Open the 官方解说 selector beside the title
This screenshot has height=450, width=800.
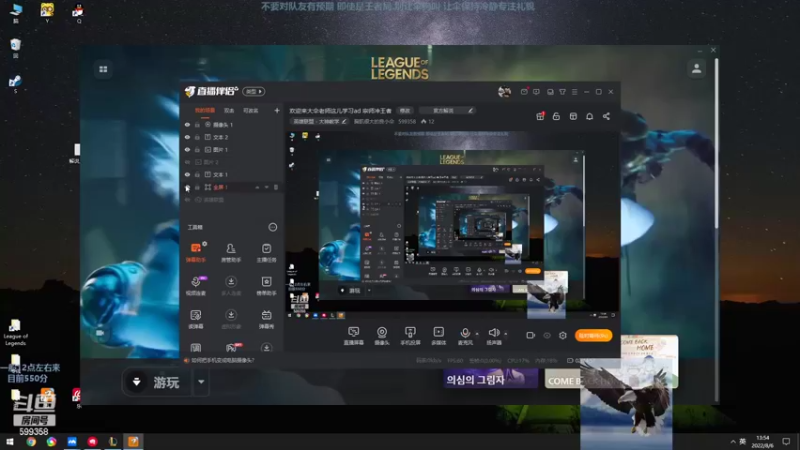point(447,110)
